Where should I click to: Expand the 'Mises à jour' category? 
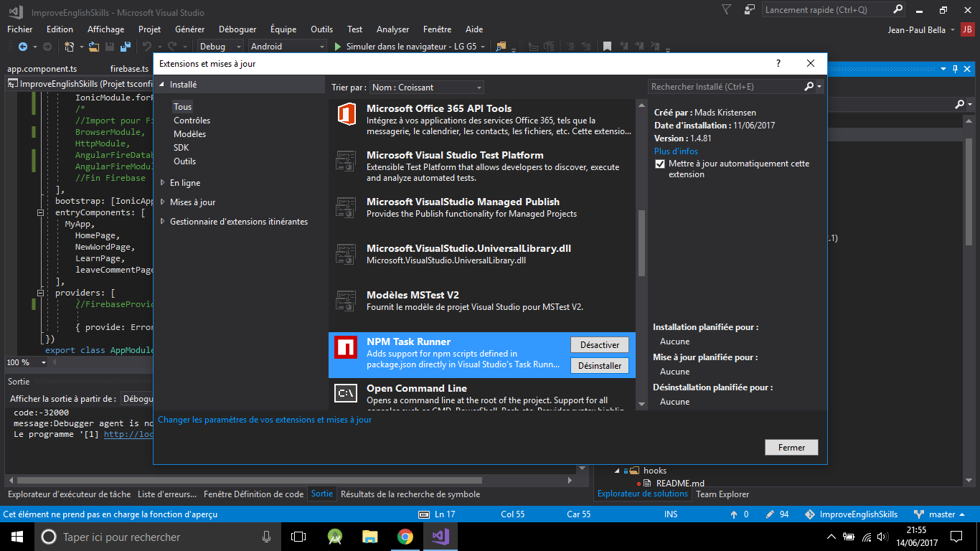point(192,202)
